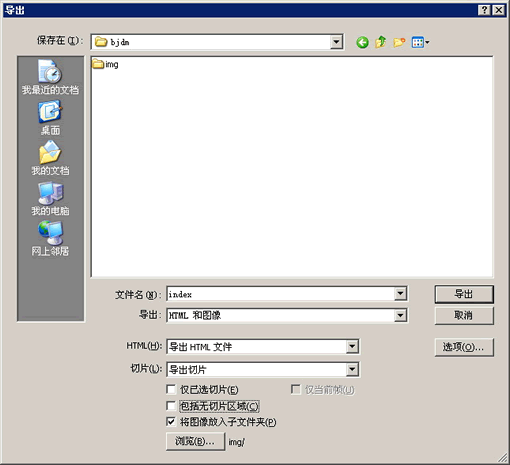This screenshot has height=465, width=510.
Task: Expand the 导出 type dropdown showing HTML 和图像
Action: 400,315
